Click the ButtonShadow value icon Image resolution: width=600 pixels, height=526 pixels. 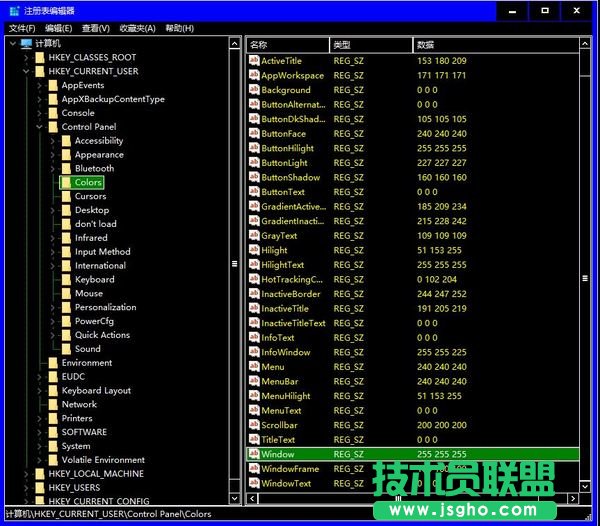click(254, 177)
